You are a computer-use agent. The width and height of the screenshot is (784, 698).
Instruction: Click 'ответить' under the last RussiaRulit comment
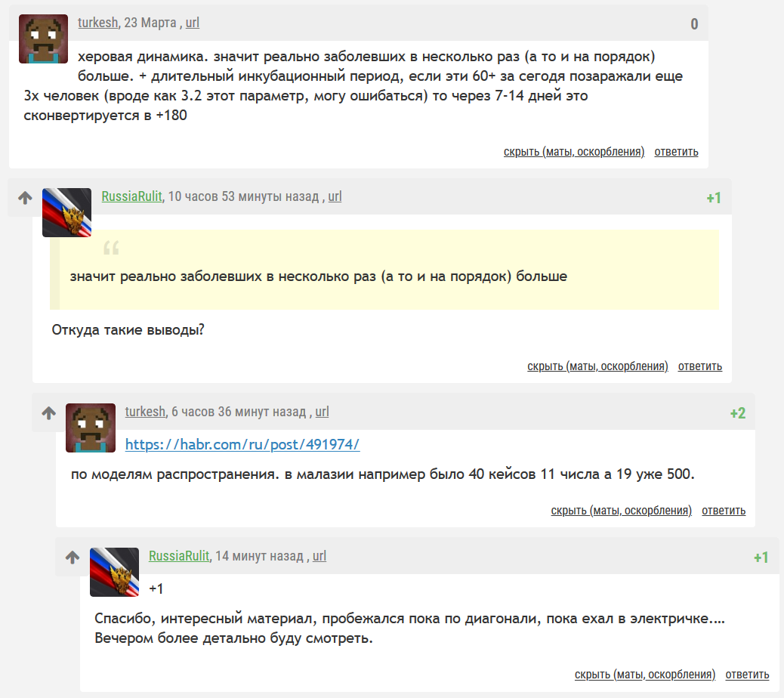pos(748,675)
